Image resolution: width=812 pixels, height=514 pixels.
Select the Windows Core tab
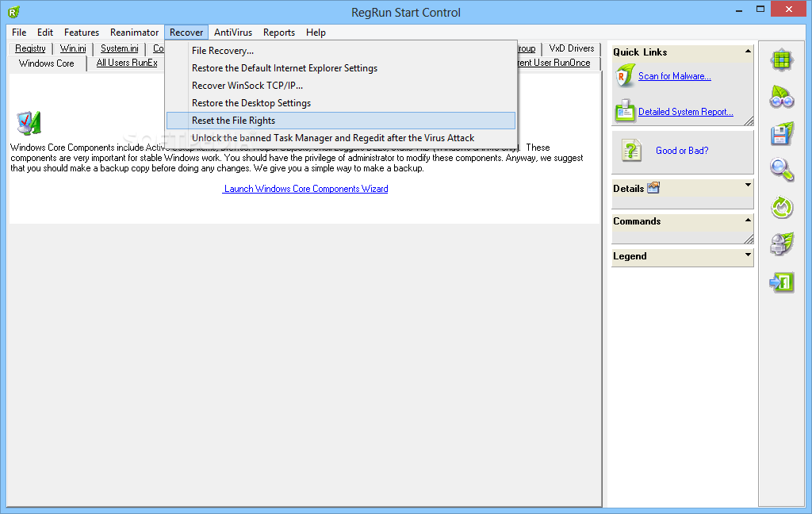(47, 63)
